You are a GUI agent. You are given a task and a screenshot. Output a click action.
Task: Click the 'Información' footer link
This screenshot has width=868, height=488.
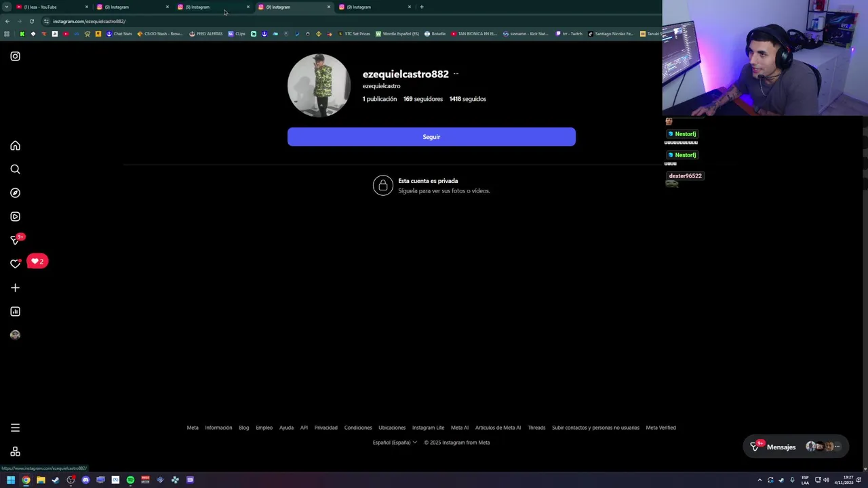[x=218, y=428]
